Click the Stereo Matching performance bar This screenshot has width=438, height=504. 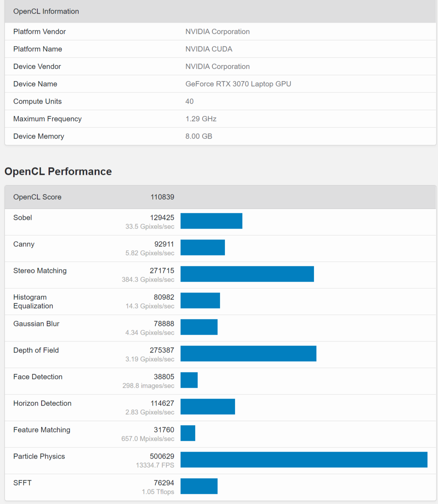[247, 274]
